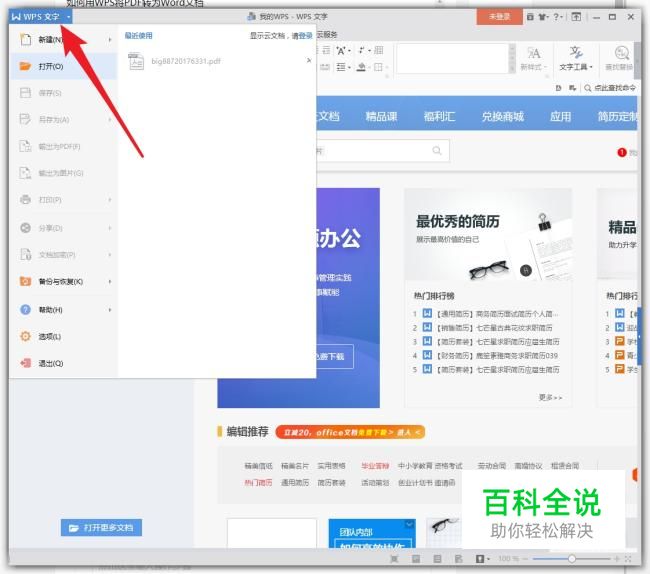Image resolution: width=650 pixels, height=574 pixels.
Task: Open the WPS 文字 menu dropdown arrow
Action: (68, 17)
